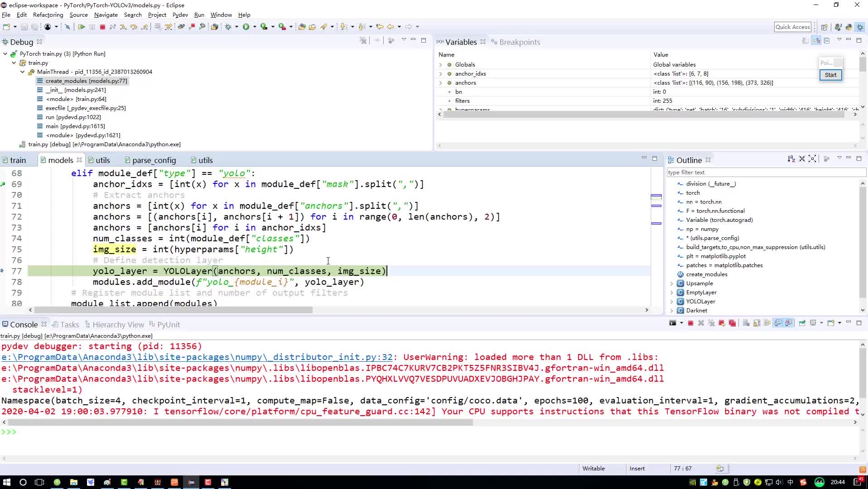Toggle Word Wrap in Console toolbar
The width and height of the screenshot is (868, 489).
[x=767, y=323]
